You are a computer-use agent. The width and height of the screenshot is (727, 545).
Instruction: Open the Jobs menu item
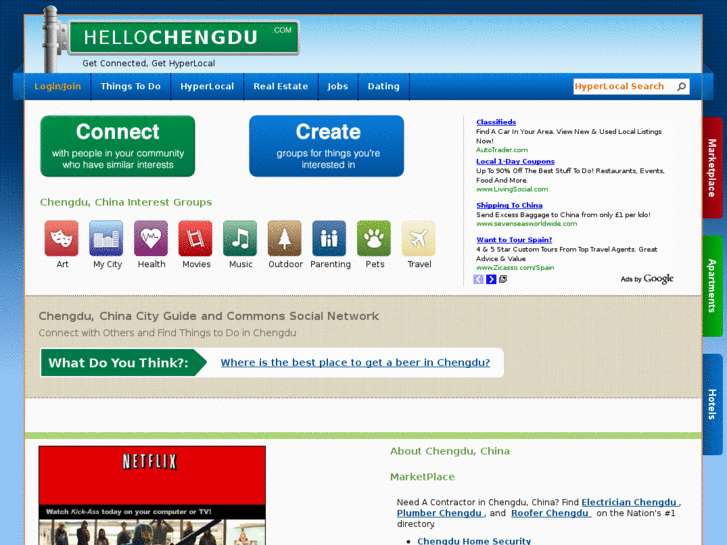pyautogui.click(x=338, y=86)
